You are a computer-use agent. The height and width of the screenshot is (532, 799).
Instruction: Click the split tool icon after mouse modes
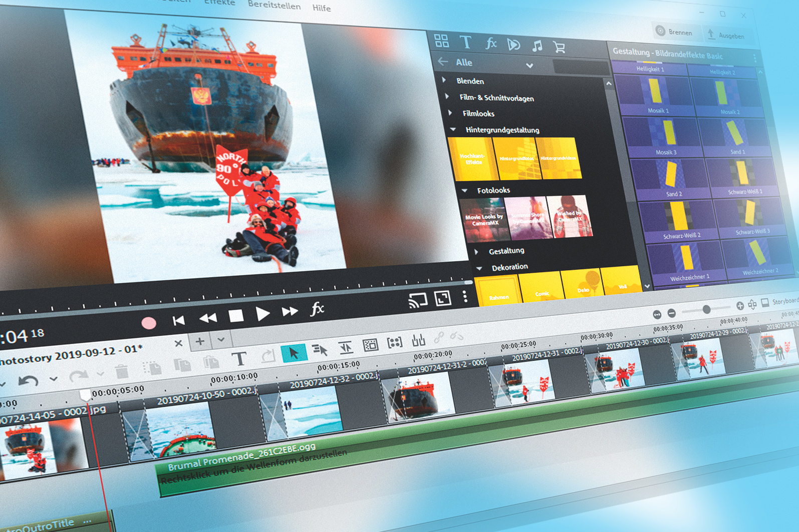(346, 347)
